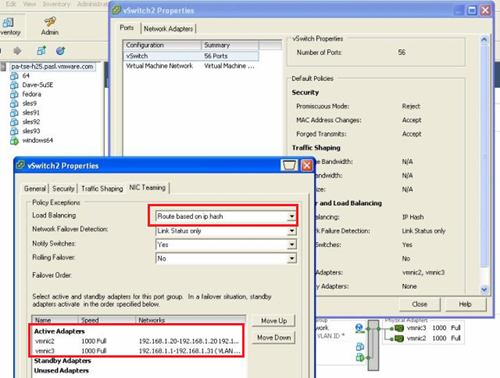Open the Load Balancing dropdown
The width and height of the screenshot is (500, 378).
(292, 216)
